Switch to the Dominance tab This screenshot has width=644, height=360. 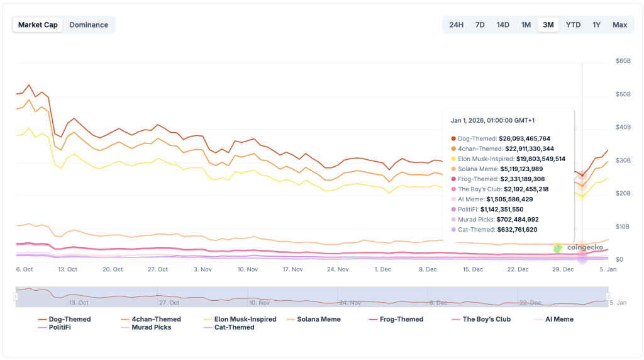(89, 25)
